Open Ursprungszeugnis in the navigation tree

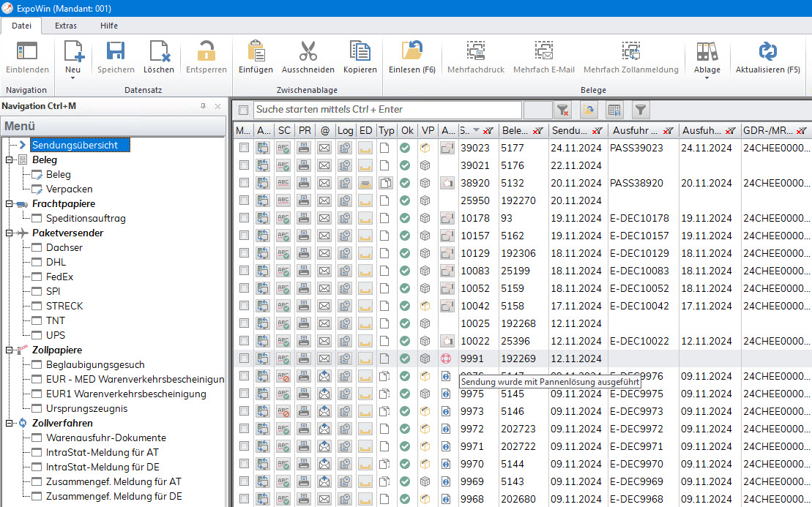coord(86,408)
